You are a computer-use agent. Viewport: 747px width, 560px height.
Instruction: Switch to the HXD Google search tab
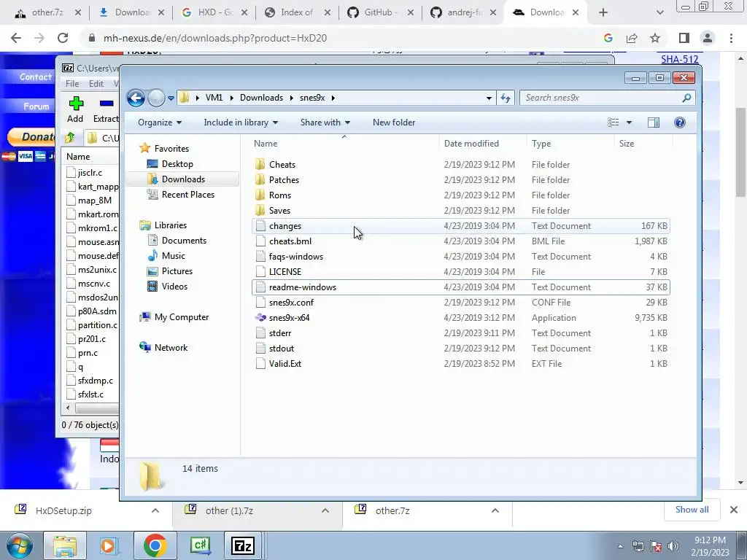click(214, 12)
